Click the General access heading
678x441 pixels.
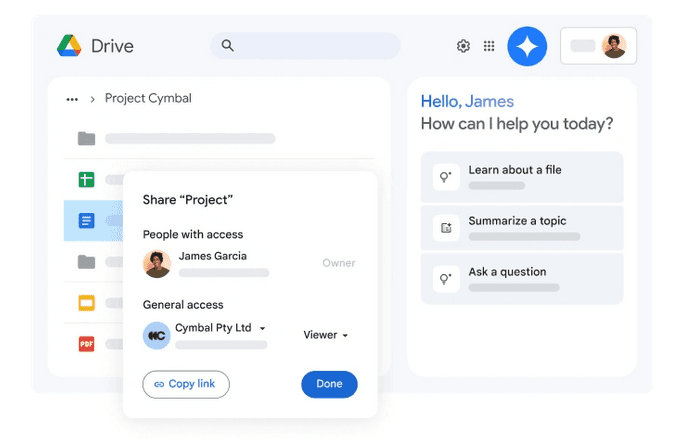pyautogui.click(x=183, y=305)
